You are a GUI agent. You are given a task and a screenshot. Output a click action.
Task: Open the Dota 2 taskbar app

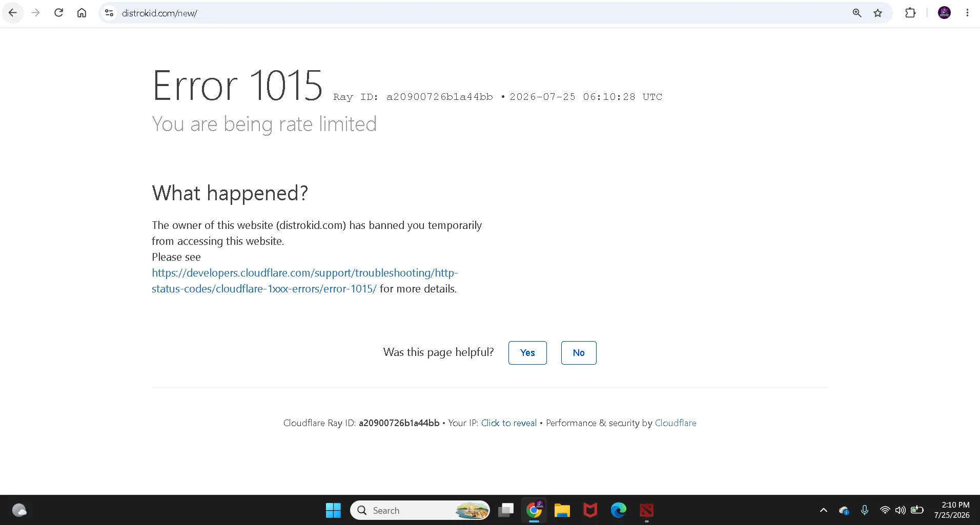(x=647, y=510)
